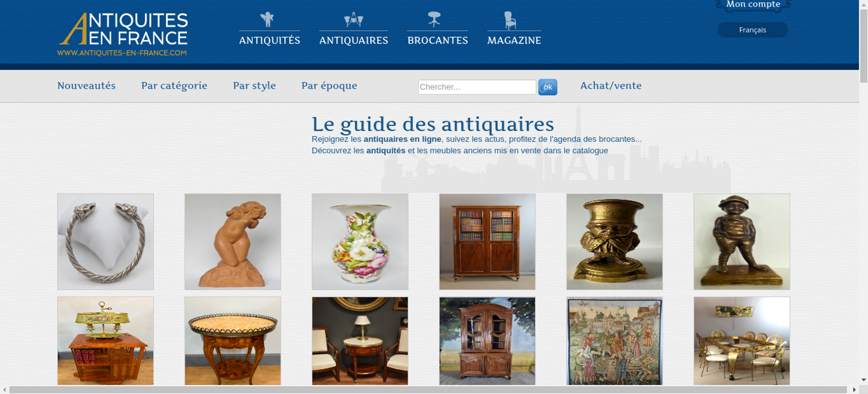This screenshot has height=394, width=868.
Task: Focus the Chercher search field
Action: click(477, 87)
